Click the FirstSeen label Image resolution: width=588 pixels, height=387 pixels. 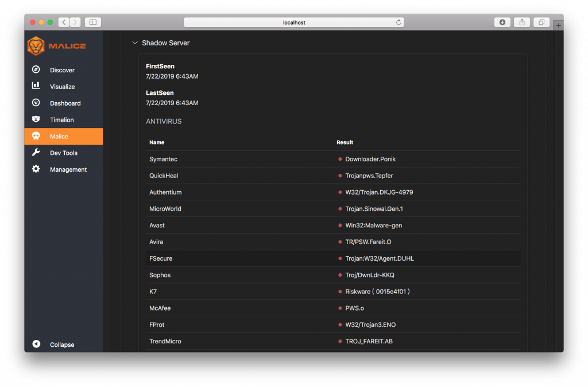pyautogui.click(x=160, y=66)
